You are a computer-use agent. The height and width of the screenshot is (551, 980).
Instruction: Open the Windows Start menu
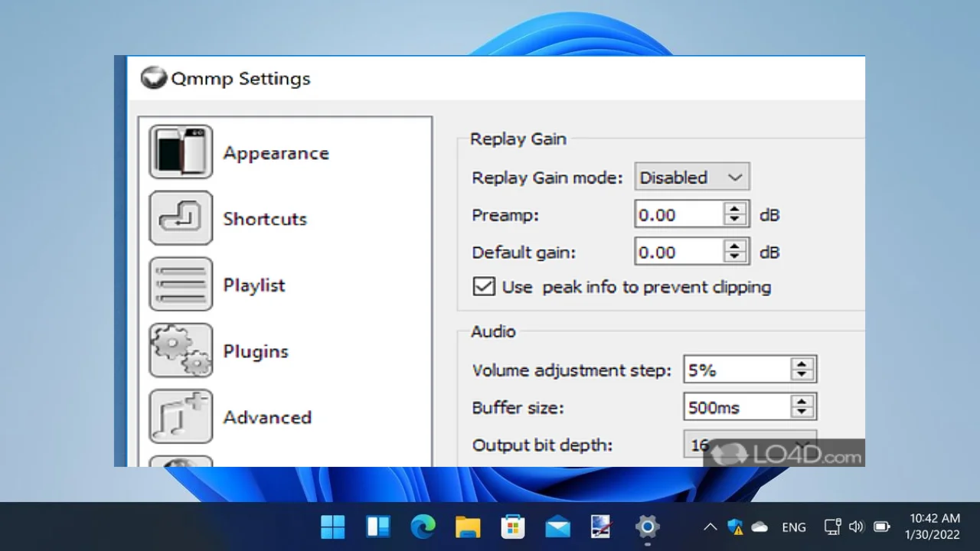click(333, 527)
